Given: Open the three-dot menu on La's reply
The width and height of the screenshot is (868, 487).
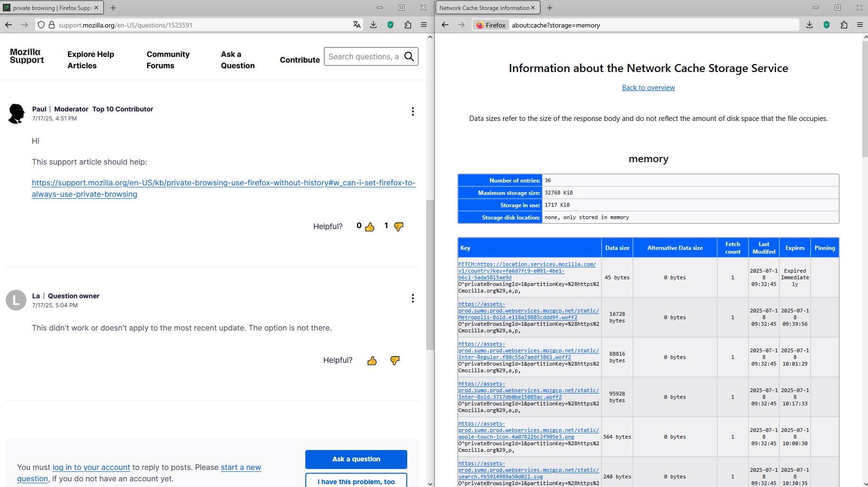Looking at the screenshot, I should [x=413, y=298].
